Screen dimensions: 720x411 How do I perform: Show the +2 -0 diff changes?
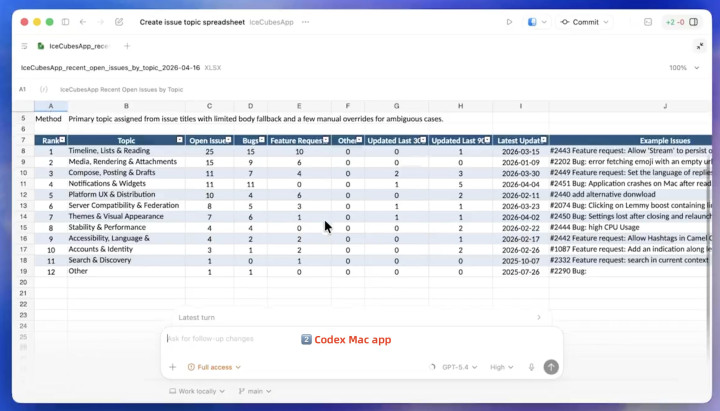tap(675, 22)
